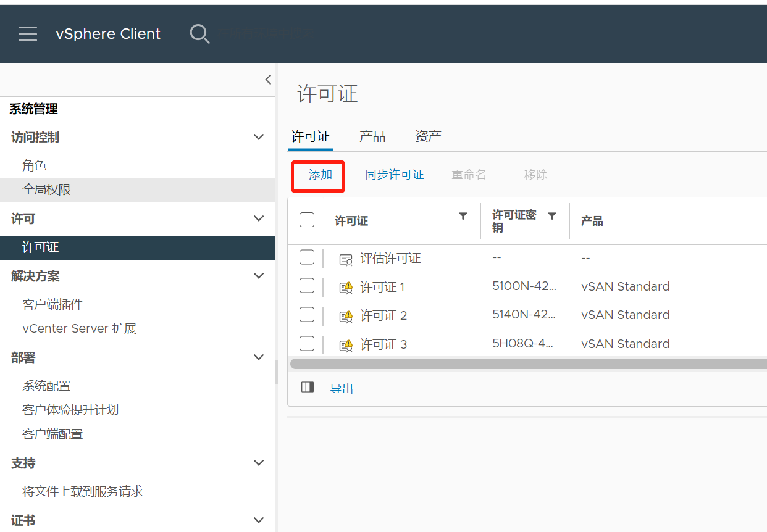Click the 许可证 2 name text
The width and height of the screenshot is (767, 532).
click(x=383, y=315)
